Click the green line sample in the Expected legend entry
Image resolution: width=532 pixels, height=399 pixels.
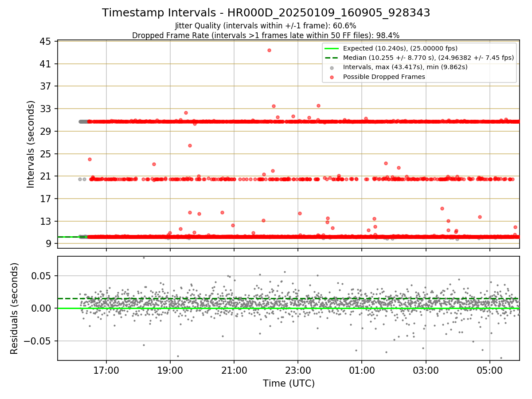pyautogui.click(x=332, y=48)
